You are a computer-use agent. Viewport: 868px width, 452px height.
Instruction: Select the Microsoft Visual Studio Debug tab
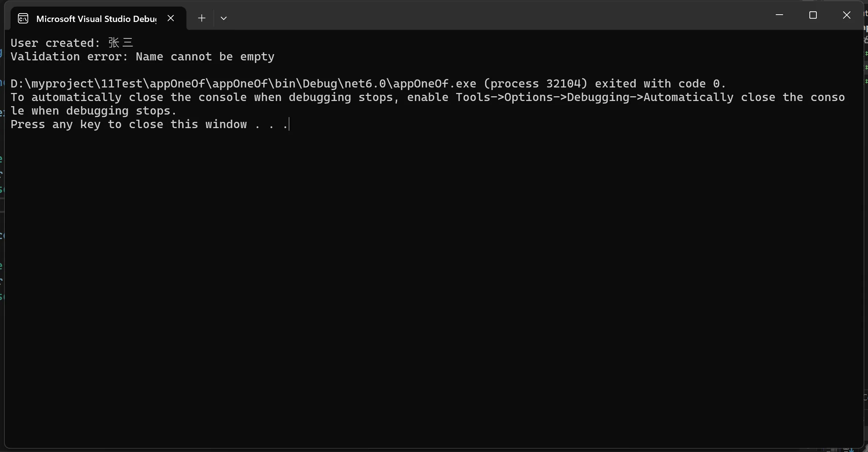[x=96, y=19]
